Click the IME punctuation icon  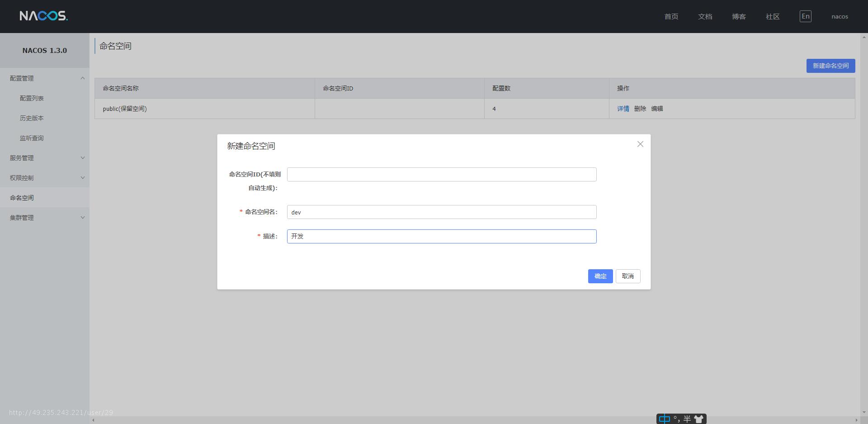677,419
